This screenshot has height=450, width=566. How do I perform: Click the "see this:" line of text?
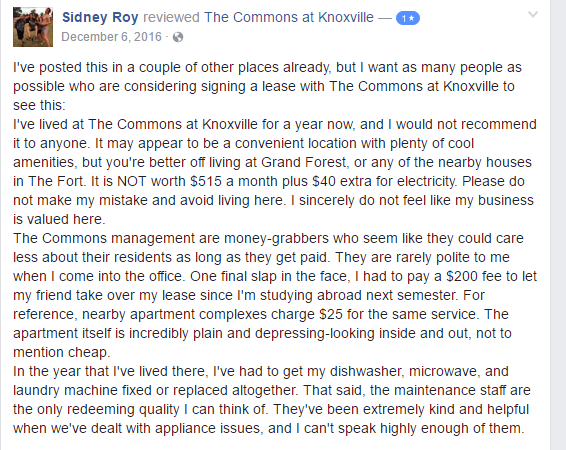coord(39,105)
